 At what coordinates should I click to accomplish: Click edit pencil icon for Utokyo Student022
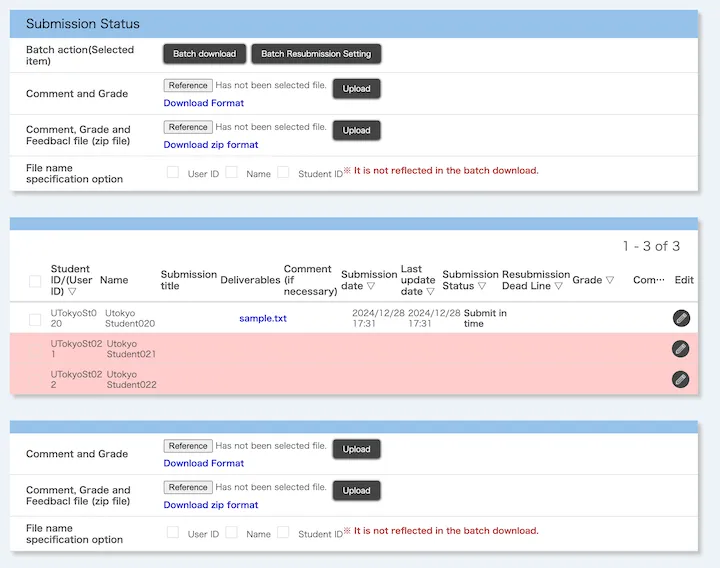680,379
